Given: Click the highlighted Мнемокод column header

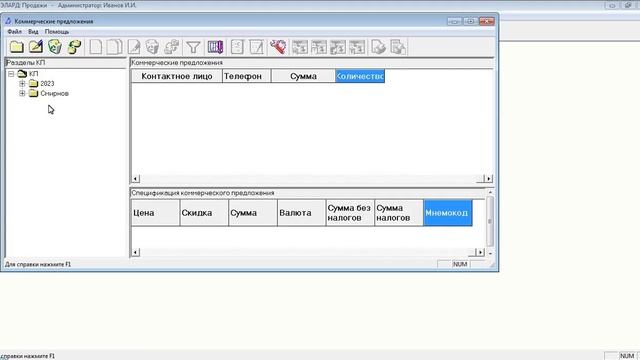Looking at the screenshot, I should tap(448, 213).
